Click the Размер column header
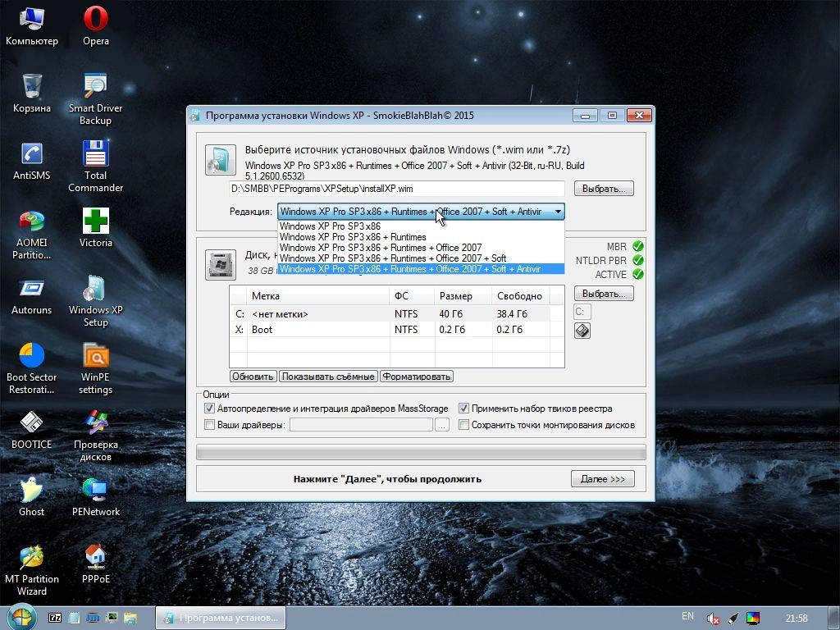 [x=463, y=295]
